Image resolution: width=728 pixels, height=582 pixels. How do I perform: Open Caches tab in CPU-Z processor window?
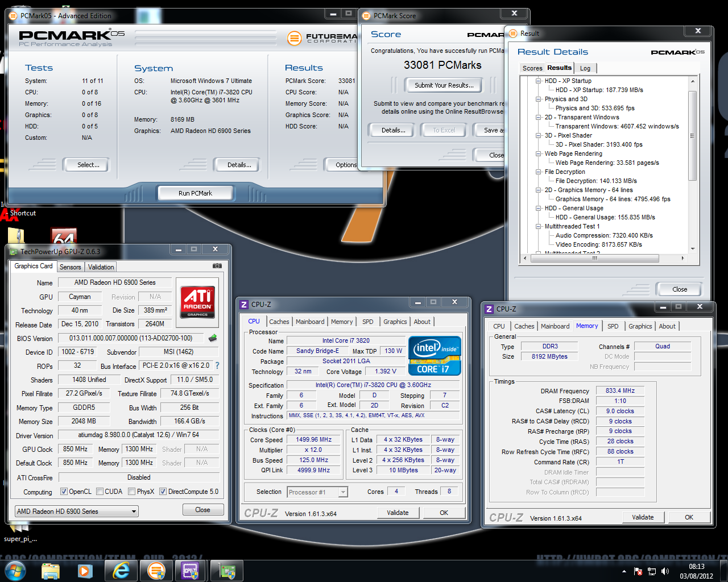(x=279, y=322)
